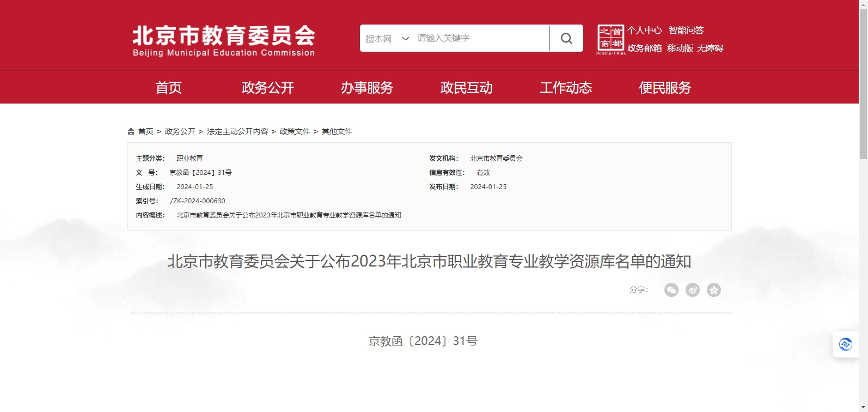Screen dimensions: 868x412
Task: Click the Beijing-China capital window logo
Action: click(x=610, y=39)
